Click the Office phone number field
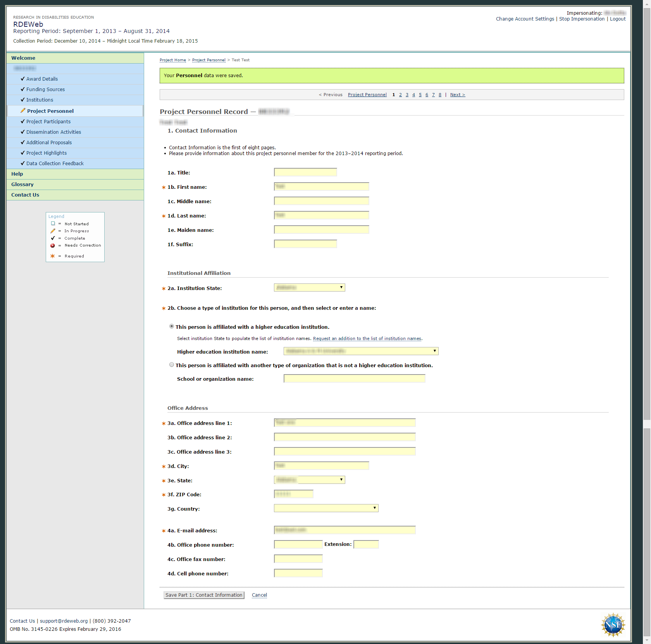The width and height of the screenshot is (651, 644). click(298, 545)
